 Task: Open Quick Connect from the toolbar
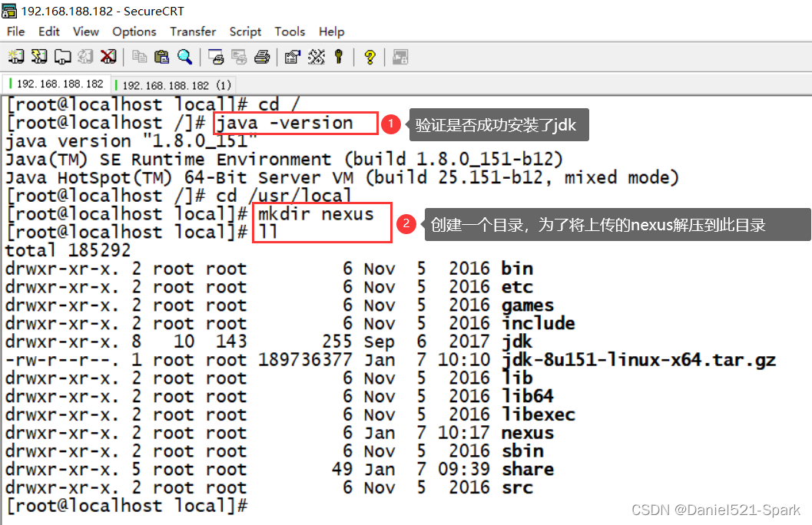(x=38, y=57)
